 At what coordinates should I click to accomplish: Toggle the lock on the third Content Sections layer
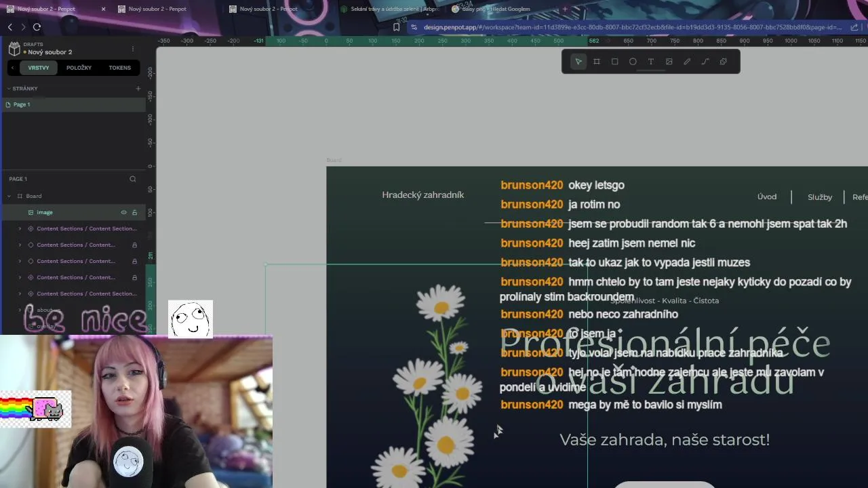click(134, 261)
